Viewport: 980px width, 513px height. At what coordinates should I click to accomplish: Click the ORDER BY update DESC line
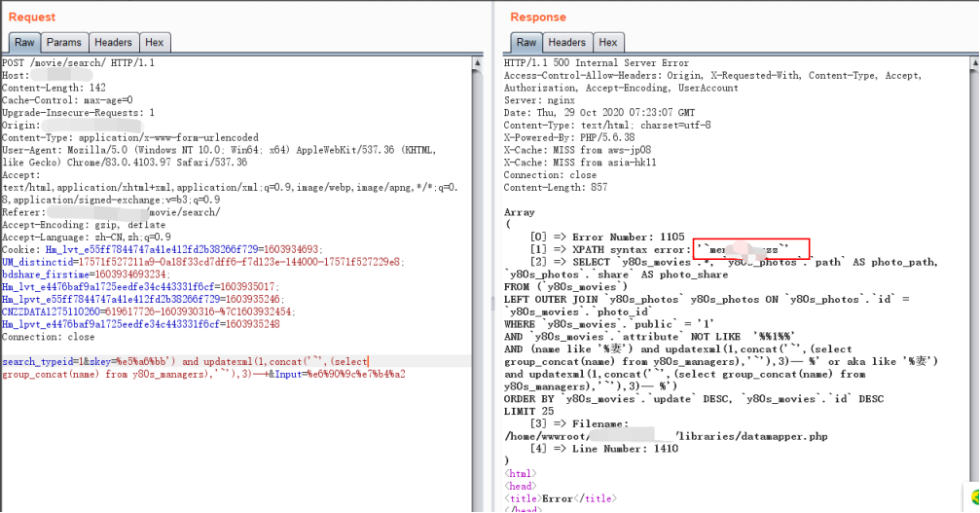tap(694, 399)
